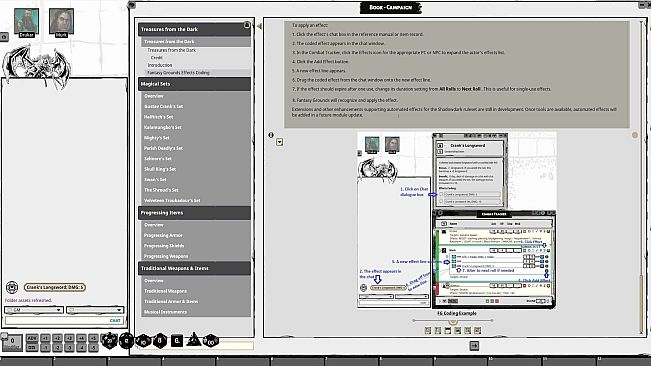The width and height of the screenshot is (651, 366).
Task: Open Halfrinch's Set page
Action: pyautogui.click(x=158, y=117)
